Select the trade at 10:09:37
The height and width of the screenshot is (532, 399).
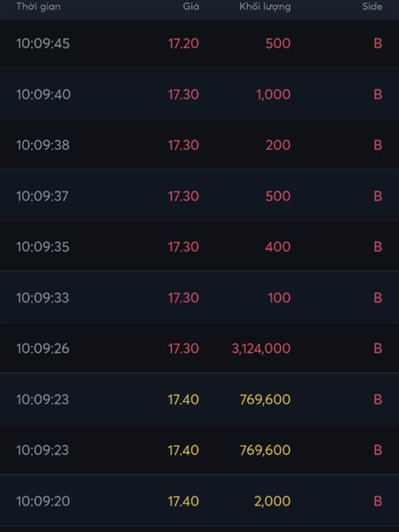point(199,196)
